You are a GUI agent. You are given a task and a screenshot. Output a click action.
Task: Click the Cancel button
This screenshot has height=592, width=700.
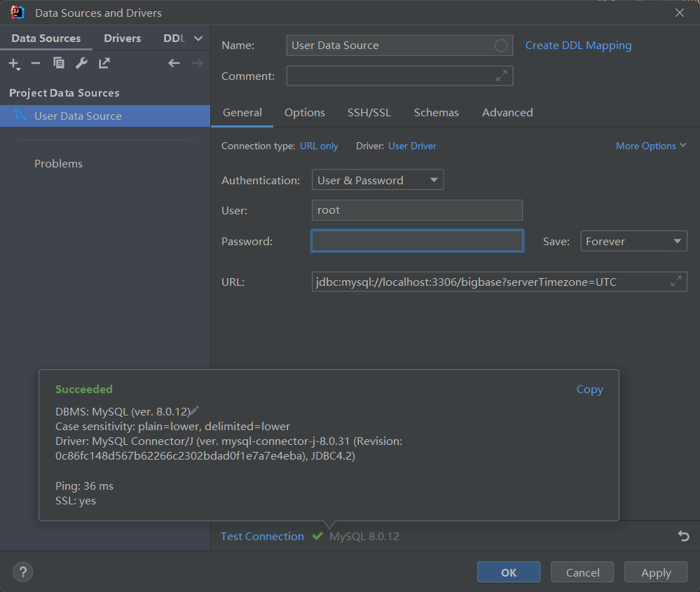click(x=582, y=572)
